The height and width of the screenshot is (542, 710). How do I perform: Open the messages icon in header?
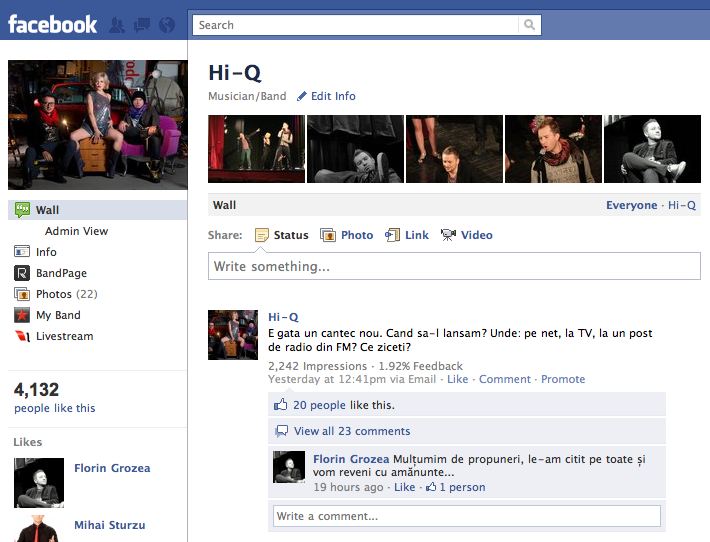pos(142,25)
